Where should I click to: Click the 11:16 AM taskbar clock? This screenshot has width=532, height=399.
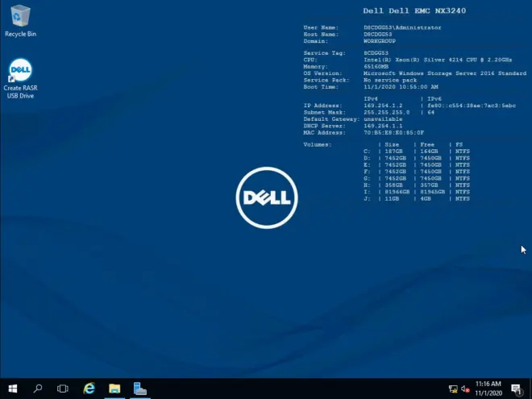tap(488, 389)
